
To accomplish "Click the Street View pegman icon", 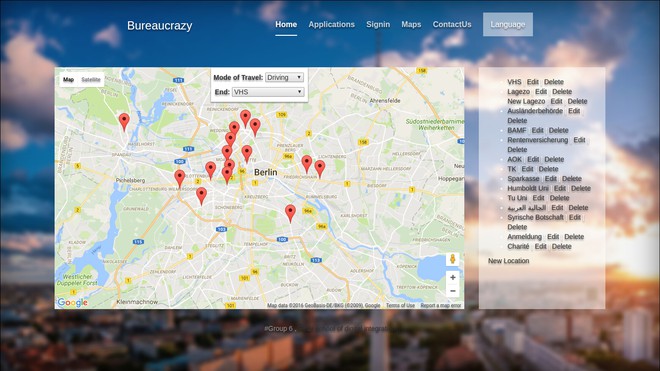I will (452, 259).
